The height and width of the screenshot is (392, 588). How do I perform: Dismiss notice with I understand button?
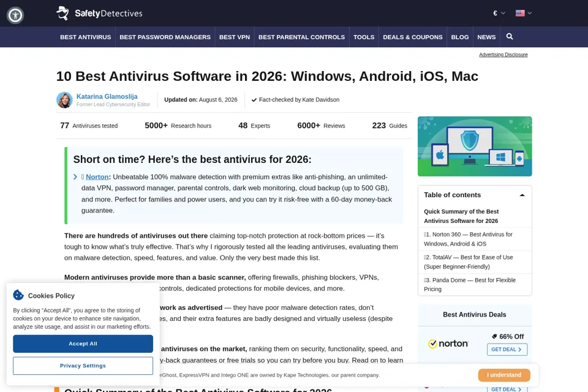pos(504,375)
